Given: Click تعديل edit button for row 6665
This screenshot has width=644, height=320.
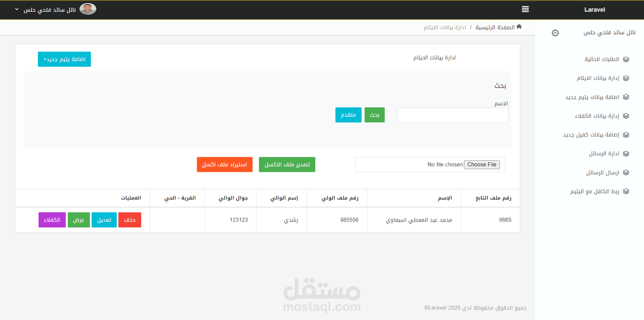Looking at the screenshot, I should 104,220.
